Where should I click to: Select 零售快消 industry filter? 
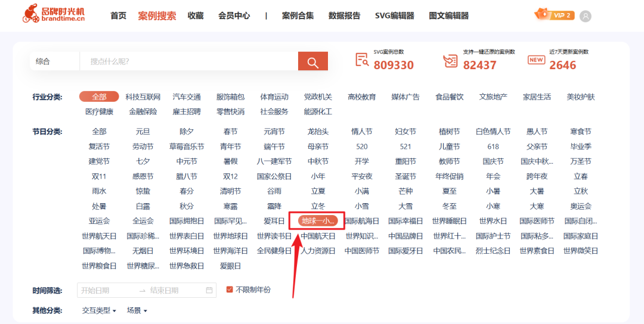[x=230, y=111]
